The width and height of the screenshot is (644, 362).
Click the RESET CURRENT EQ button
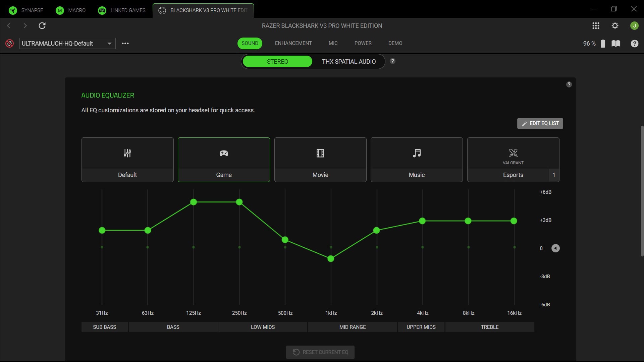tap(320, 352)
